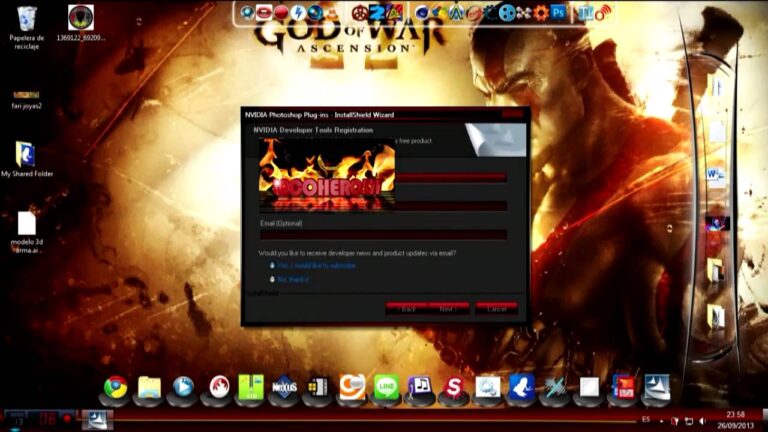768x432 pixels.
Task: Open the blue lightning bolt icon in top launcher
Action: [298, 13]
